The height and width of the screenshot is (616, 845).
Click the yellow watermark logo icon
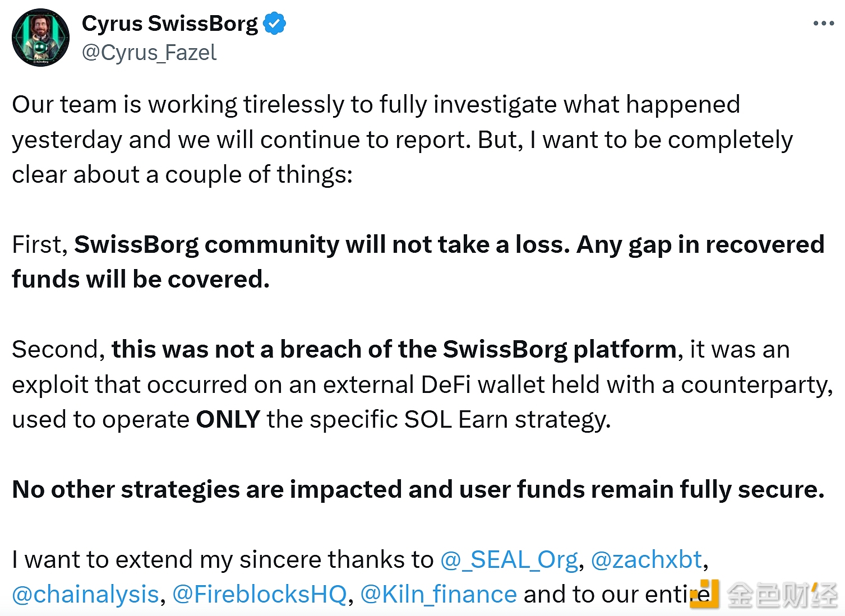(704, 595)
